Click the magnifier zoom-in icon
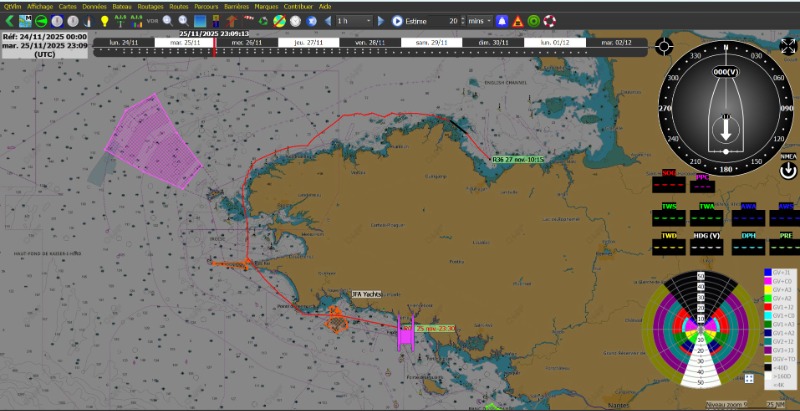Viewport: 800px width, 411px height. tap(167, 20)
